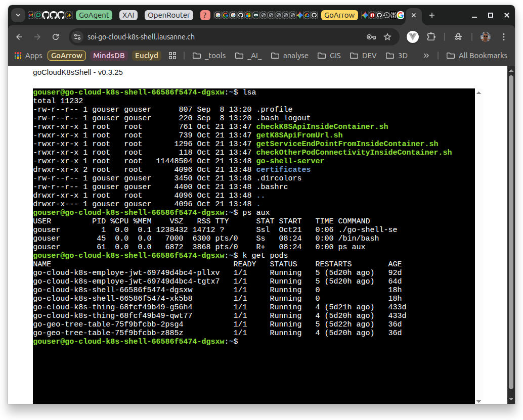
Task: Click the page scrollbar up arrow
Action: [511, 71]
